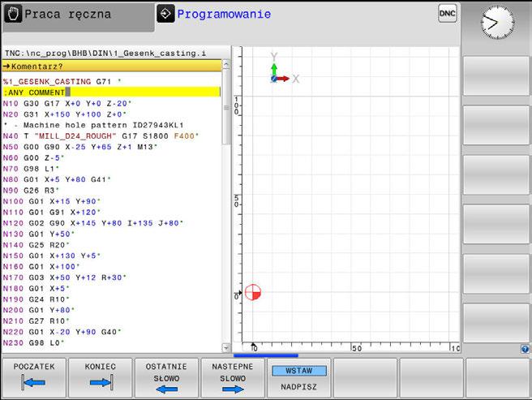Toggle WSTAW / NADPISZ insert mode softkey
The height and width of the screenshot is (400, 532).
coord(299,377)
